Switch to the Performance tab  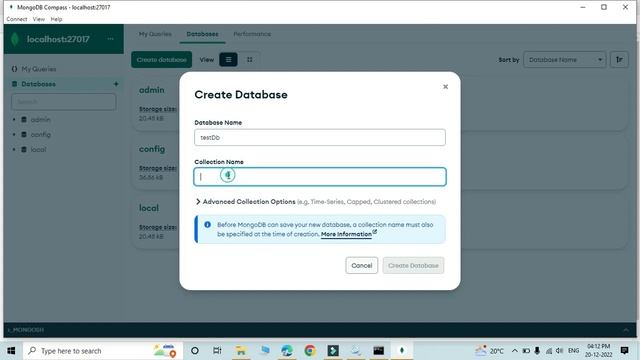[x=252, y=34]
